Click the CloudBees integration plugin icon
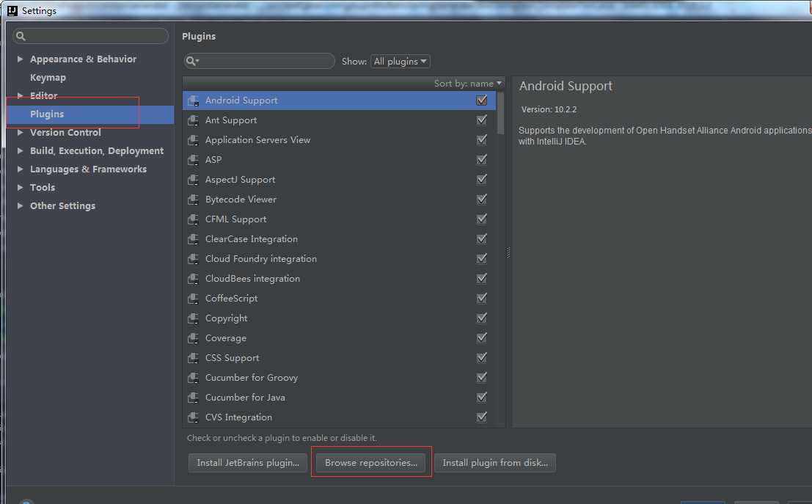Screen dimensions: 812x504 (x=193, y=279)
